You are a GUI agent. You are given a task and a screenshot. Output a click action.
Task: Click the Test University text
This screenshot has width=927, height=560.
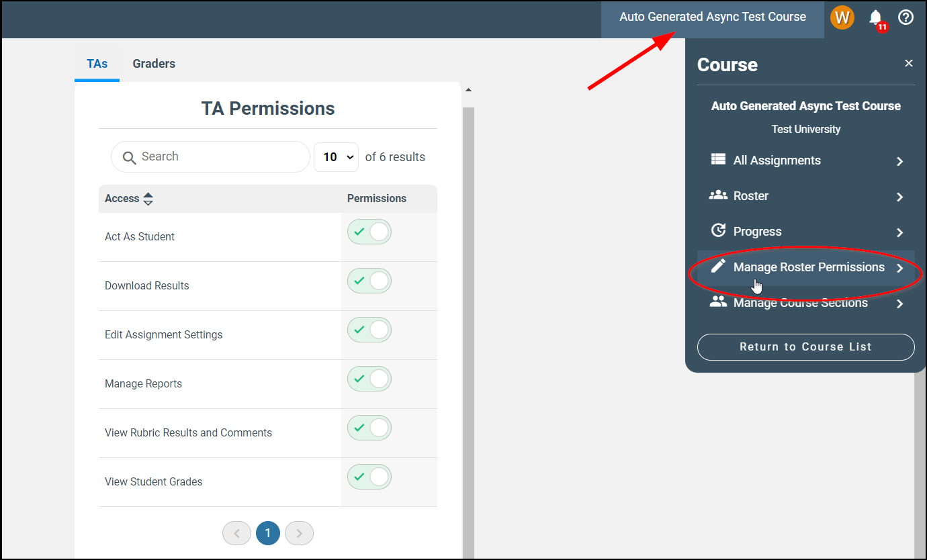[806, 130]
